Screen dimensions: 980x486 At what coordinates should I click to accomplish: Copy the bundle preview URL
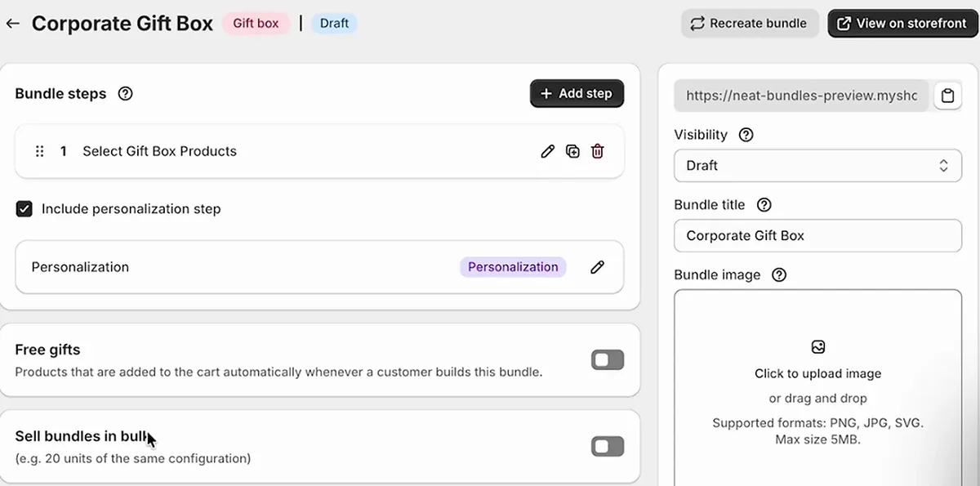947,96
